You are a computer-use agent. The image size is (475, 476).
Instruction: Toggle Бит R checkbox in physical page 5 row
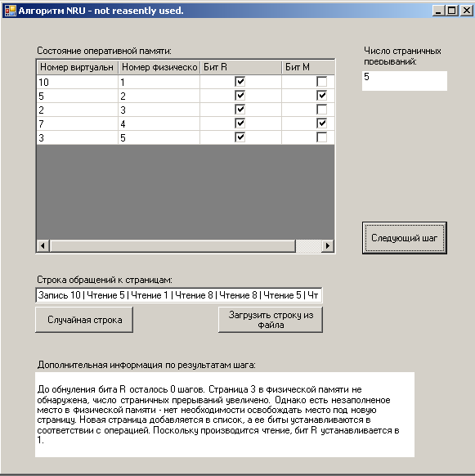[240, 137]
